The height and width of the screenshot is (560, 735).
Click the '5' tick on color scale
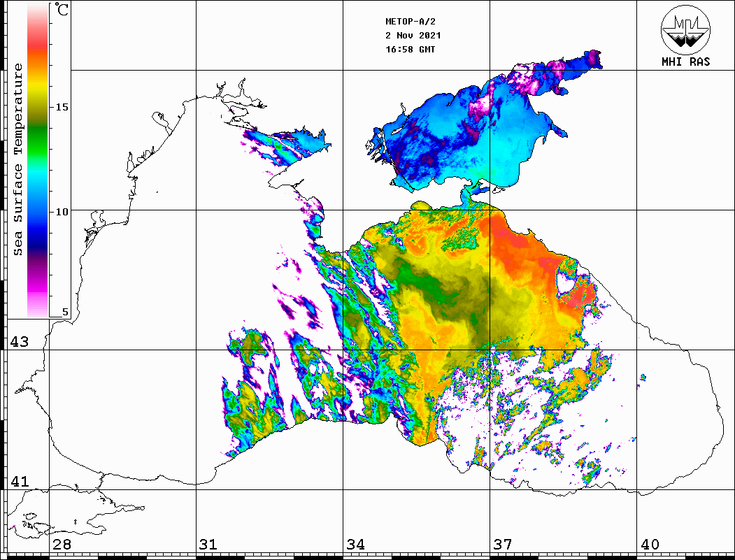click(x=65, y=312)
